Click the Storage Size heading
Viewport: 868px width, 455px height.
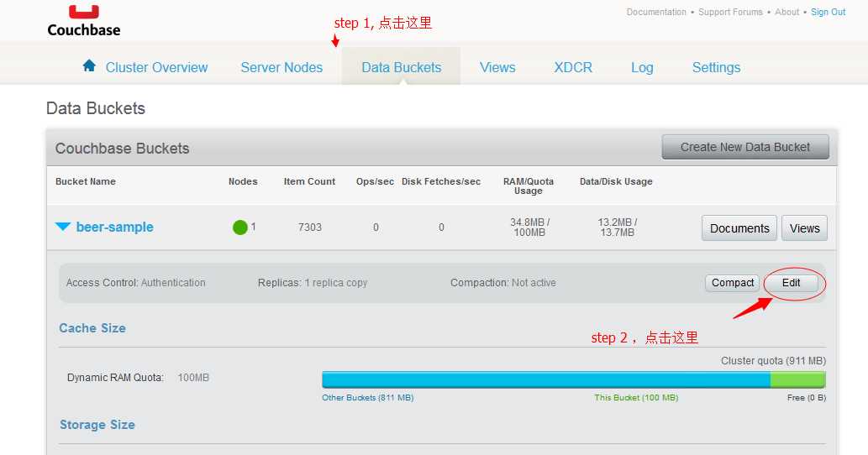click(x=97, y=425)
